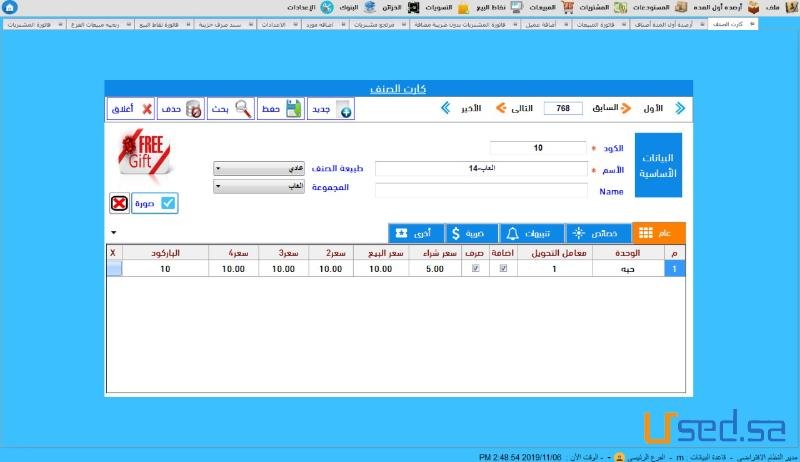The image size is (800, 462).
Task: Switch to the مرتجع مشتريات document tab
Action: [379, 24]
